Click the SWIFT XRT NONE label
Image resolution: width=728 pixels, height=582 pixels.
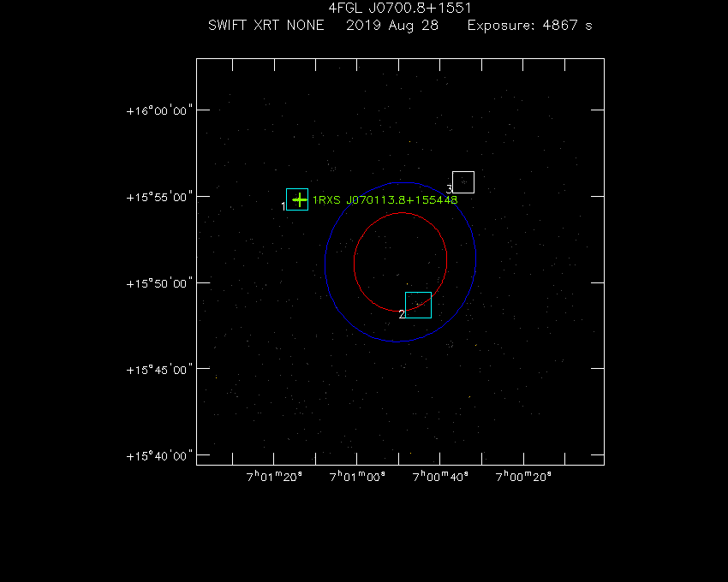point(266,25)
